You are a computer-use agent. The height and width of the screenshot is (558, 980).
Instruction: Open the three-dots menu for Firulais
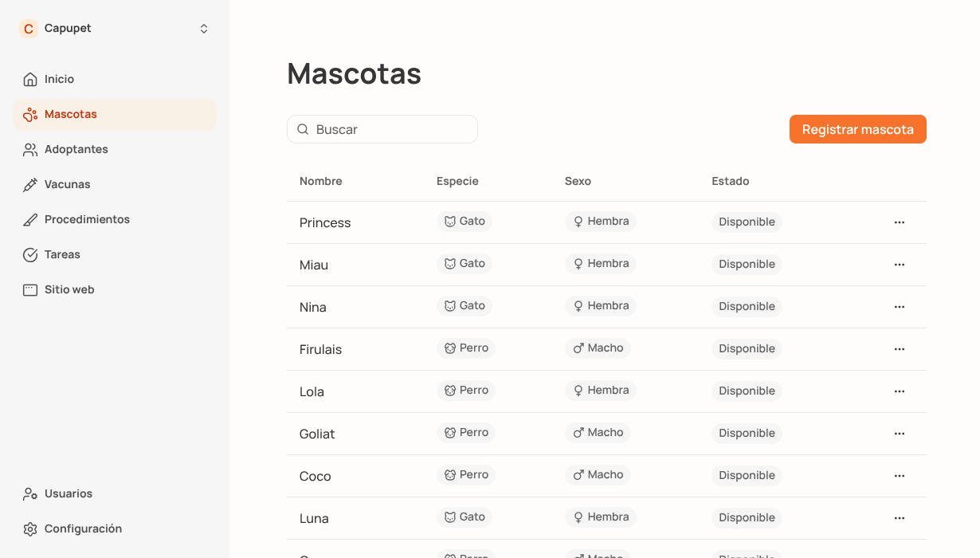click(900, 349)
